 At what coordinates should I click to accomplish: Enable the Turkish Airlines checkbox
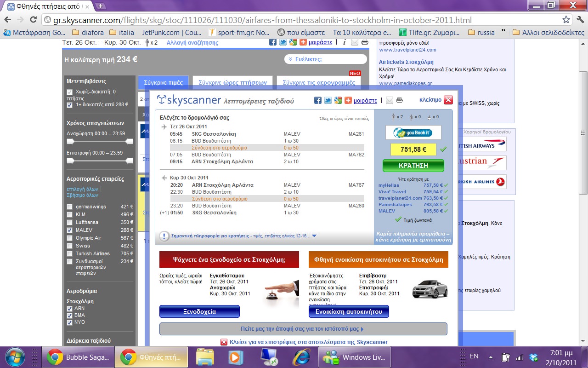(x=70, y=254)
